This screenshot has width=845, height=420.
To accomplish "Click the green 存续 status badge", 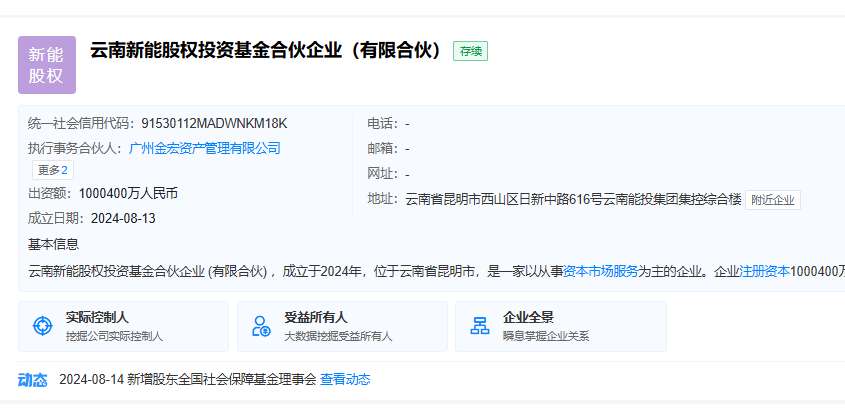I will pos(470,51).
